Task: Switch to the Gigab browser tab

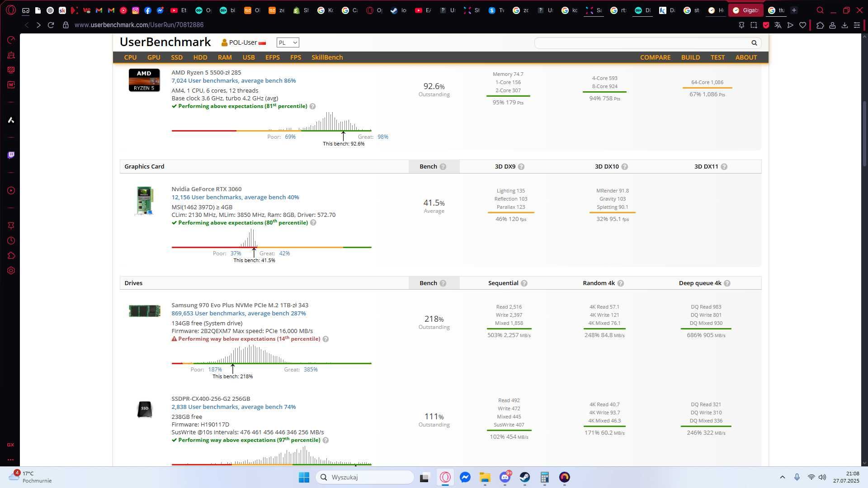Action: [x=746, y=10]
